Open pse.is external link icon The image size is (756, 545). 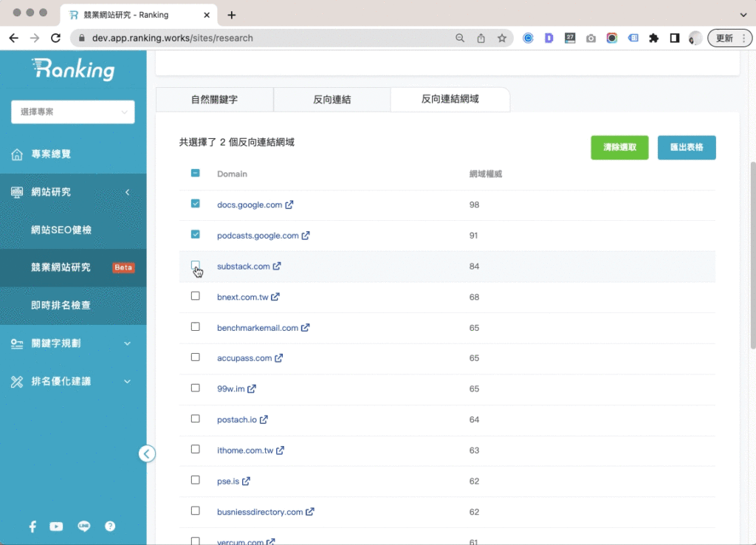click(246, 481)
